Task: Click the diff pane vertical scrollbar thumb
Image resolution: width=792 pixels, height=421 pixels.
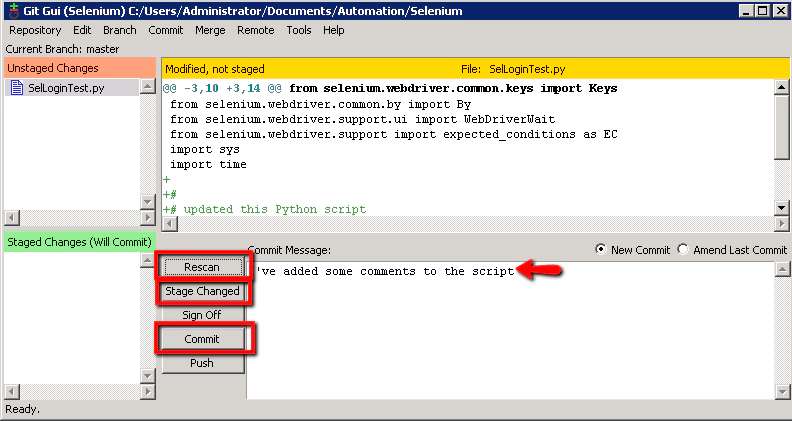Action: tap(781, 126)
